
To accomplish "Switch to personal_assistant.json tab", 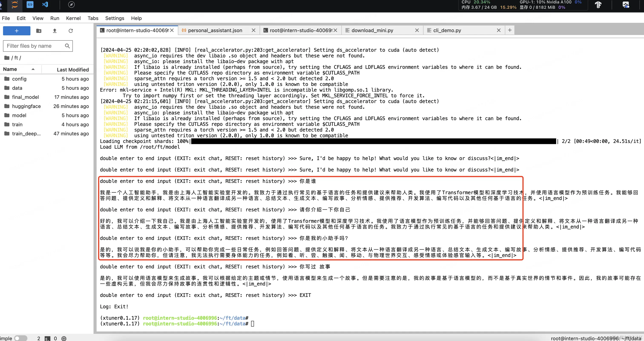I will pyautogui.click(x=215, y=30).
